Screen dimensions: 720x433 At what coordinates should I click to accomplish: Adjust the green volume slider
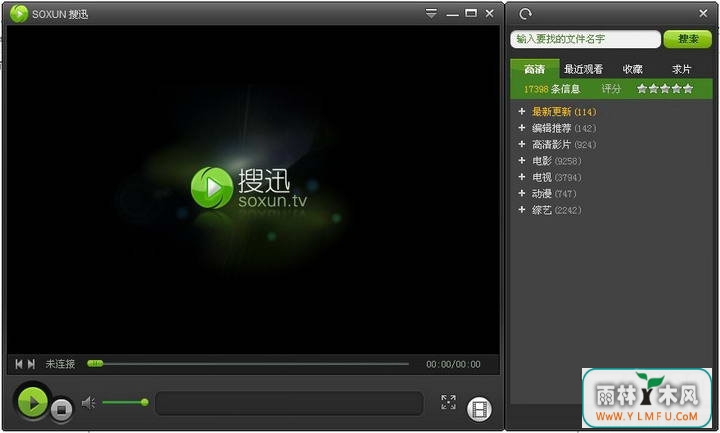[x=125, y=403]
